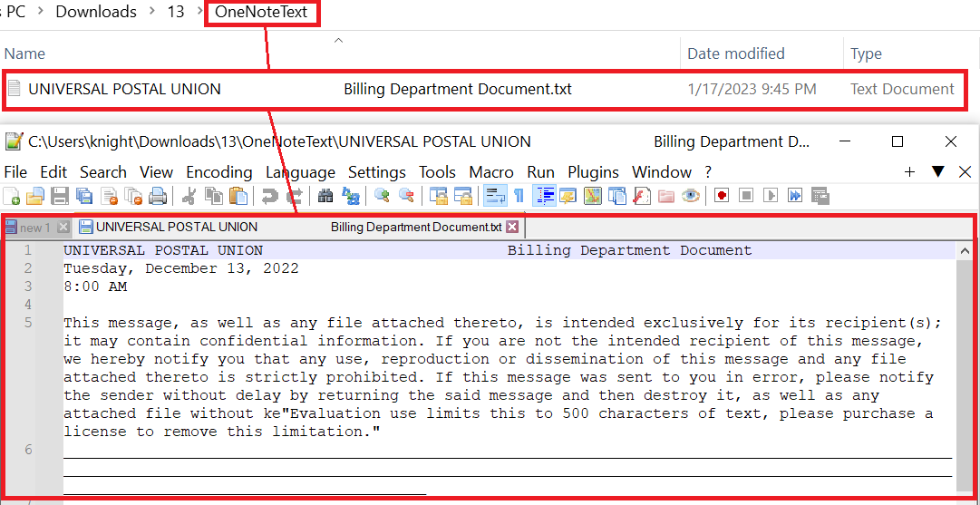
Task: Click the Undo arrow icon
Action: pyautogui.click(x=269, y=195)
